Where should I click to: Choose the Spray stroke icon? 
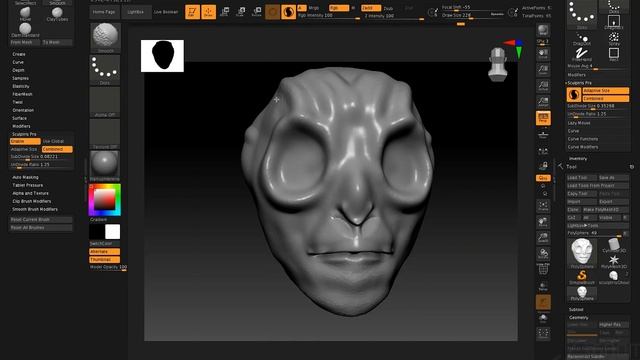coord(614,39)
